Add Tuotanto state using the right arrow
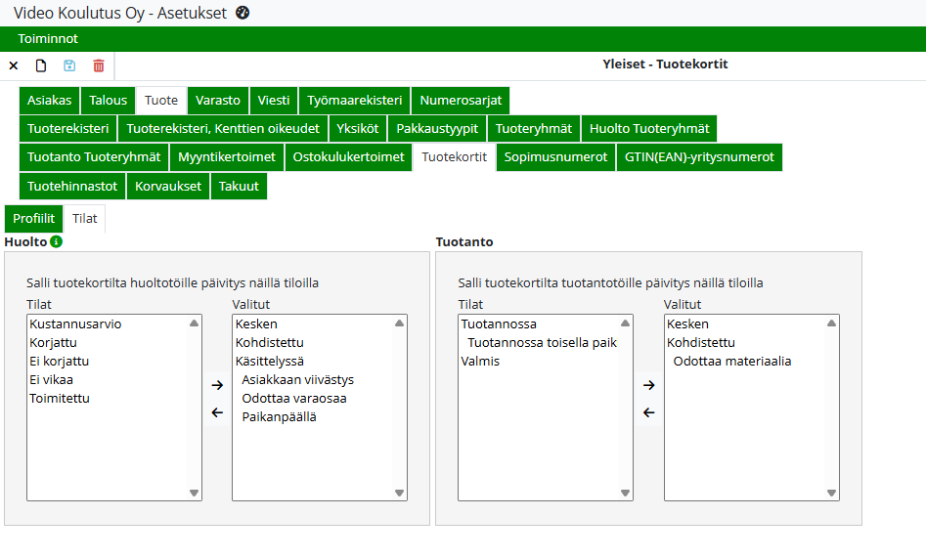The width and height of the screenshot is (926, 560). [648, 385]
